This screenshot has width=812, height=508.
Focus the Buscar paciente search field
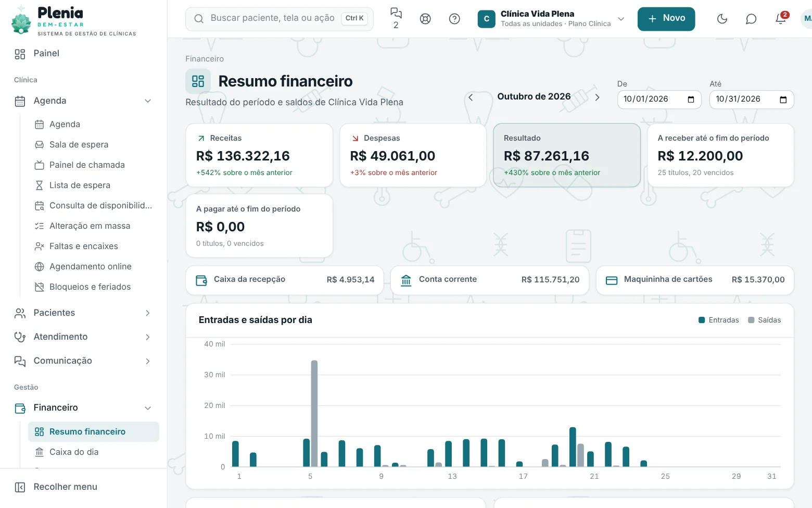pyautogui.click(x=280, y=19)
